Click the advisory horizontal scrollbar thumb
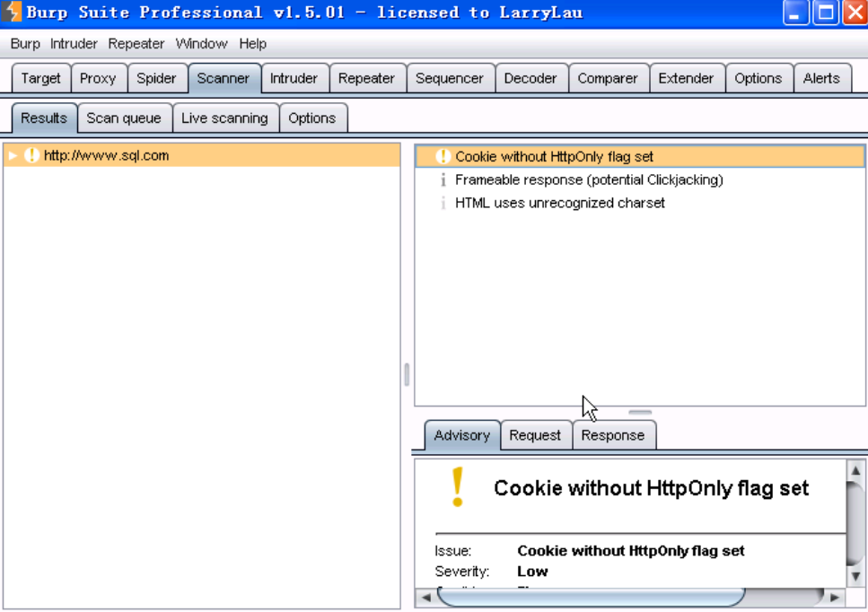Screen dimensions: 868x612 click(x=591, y=598)
